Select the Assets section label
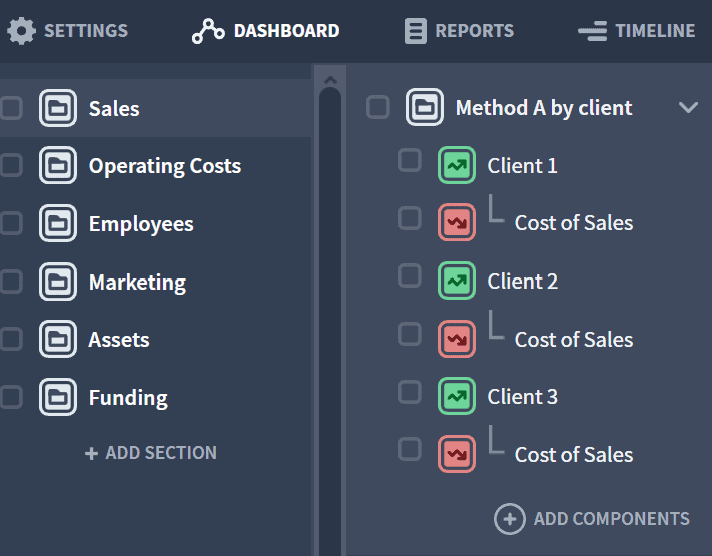 (119, 340)
